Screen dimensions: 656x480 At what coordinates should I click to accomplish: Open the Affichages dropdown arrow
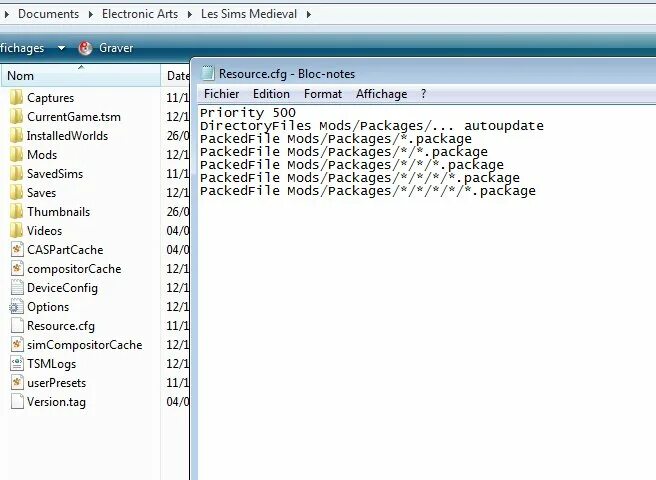coord(61,48)
